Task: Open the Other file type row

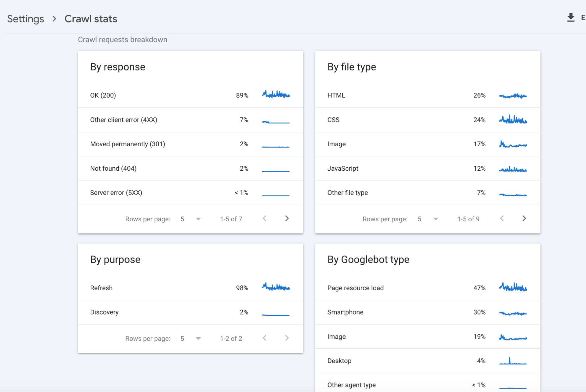Action: [428, 193]
